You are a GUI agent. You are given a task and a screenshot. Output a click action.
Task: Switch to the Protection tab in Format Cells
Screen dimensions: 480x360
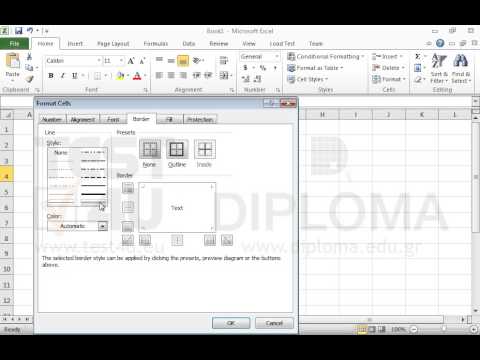coord(200,119)
